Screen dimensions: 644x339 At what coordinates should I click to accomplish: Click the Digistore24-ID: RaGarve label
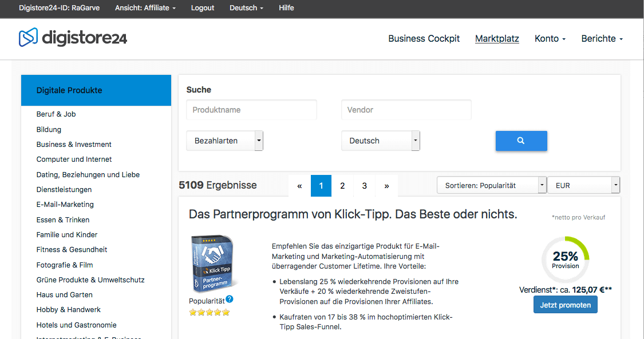59,8
